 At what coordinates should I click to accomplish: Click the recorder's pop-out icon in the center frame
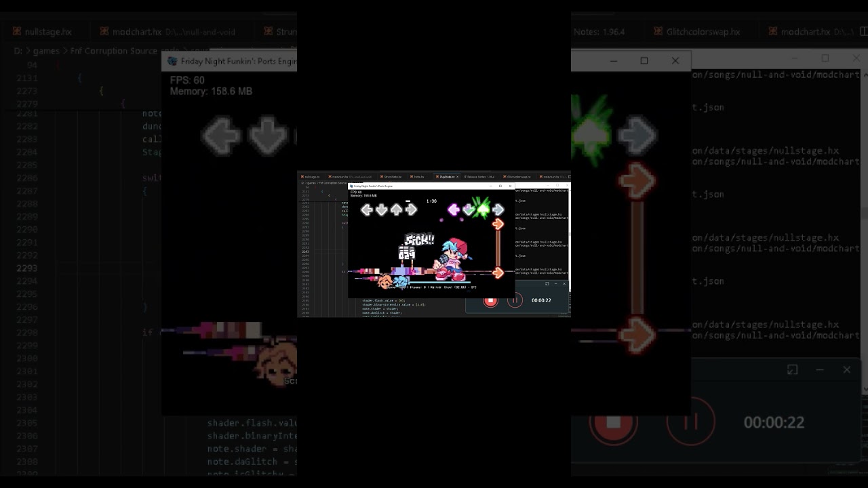547,284
